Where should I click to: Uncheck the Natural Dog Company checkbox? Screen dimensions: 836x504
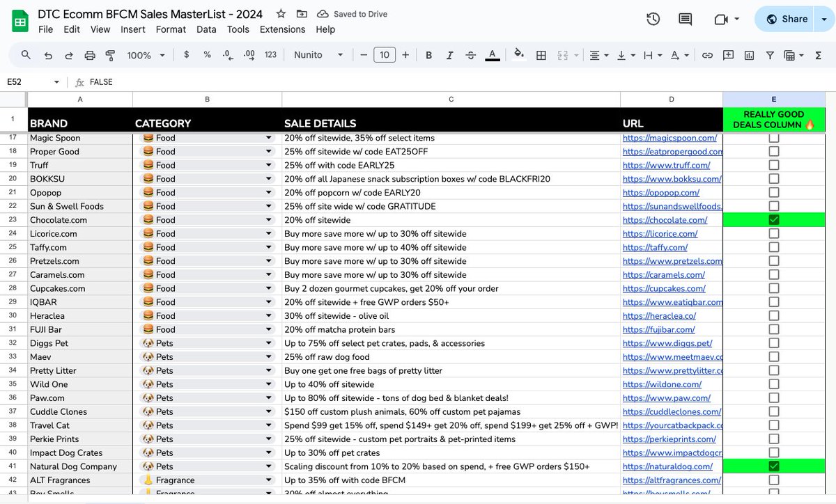[x=773, y=466]
